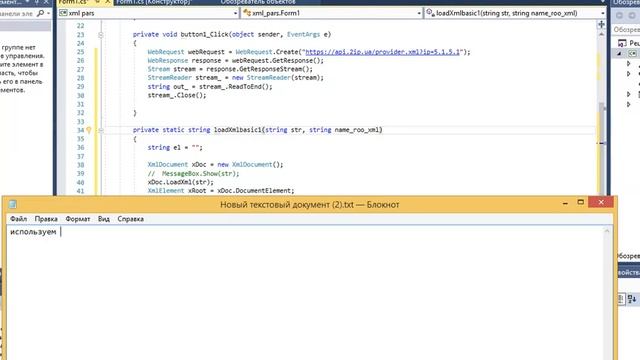Open the Справка menu in Notepad

[x=131, y=219]
